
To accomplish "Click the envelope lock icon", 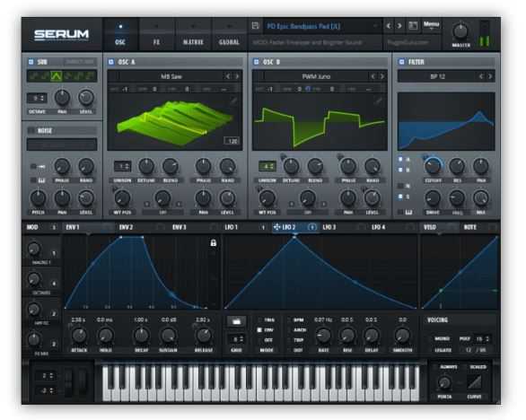I will 213,243.
